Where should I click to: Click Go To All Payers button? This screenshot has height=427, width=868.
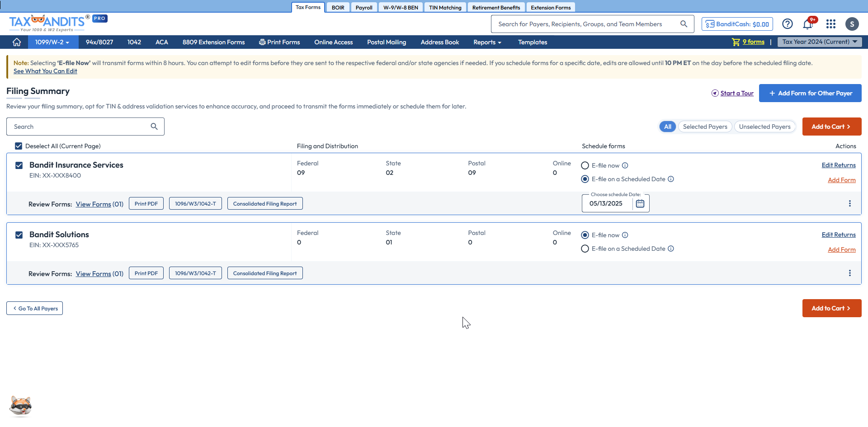34,308
